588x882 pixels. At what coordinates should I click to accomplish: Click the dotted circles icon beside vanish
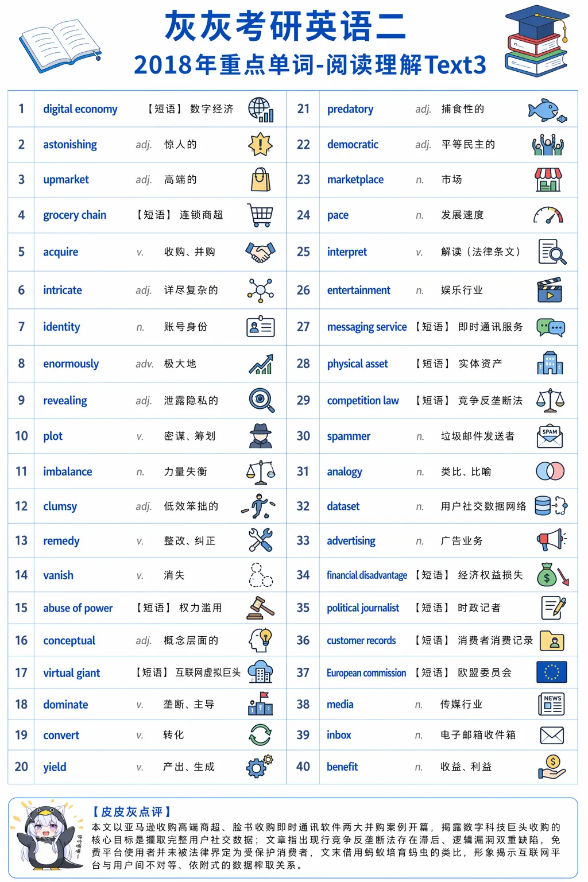pyautogui.click(x=261, y=575)
